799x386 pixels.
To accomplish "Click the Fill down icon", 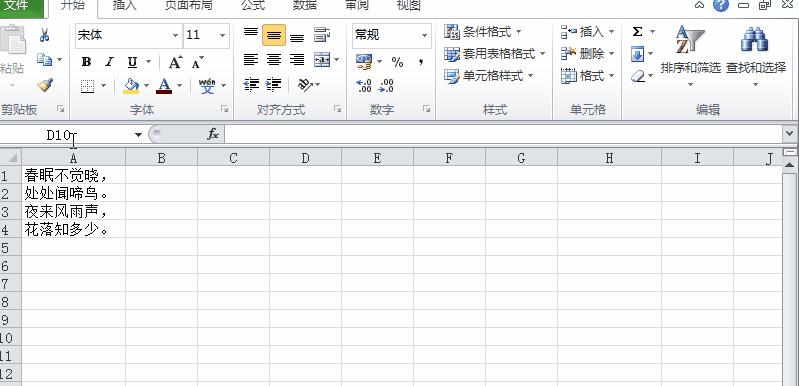I will point(637,54).
